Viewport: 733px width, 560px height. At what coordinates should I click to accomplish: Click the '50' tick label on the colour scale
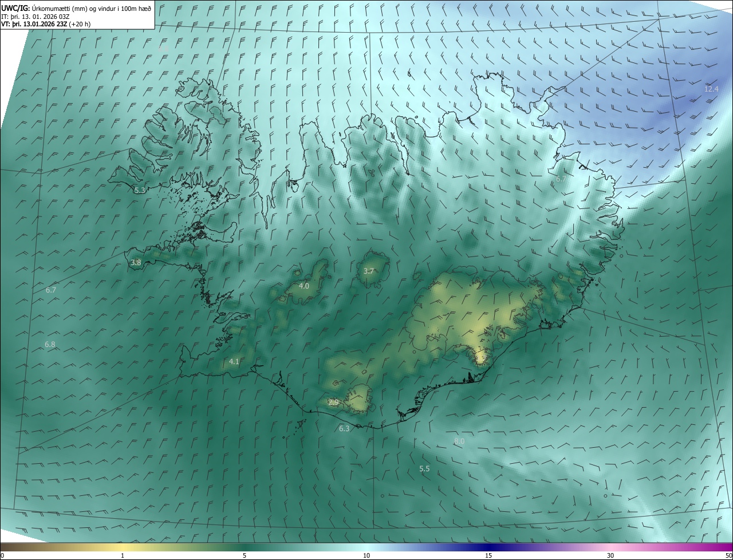(728, 555)
